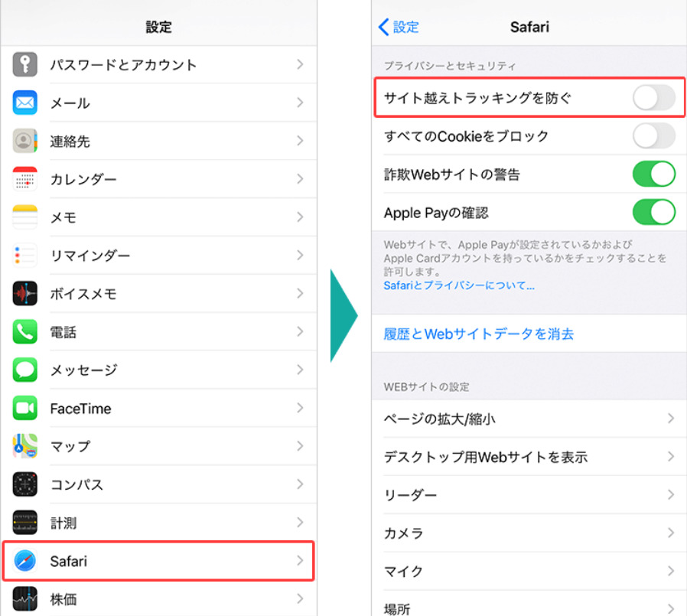Open マイク settings chevron
The width and height of the screenshot is (687, 616).
point(671,571)
